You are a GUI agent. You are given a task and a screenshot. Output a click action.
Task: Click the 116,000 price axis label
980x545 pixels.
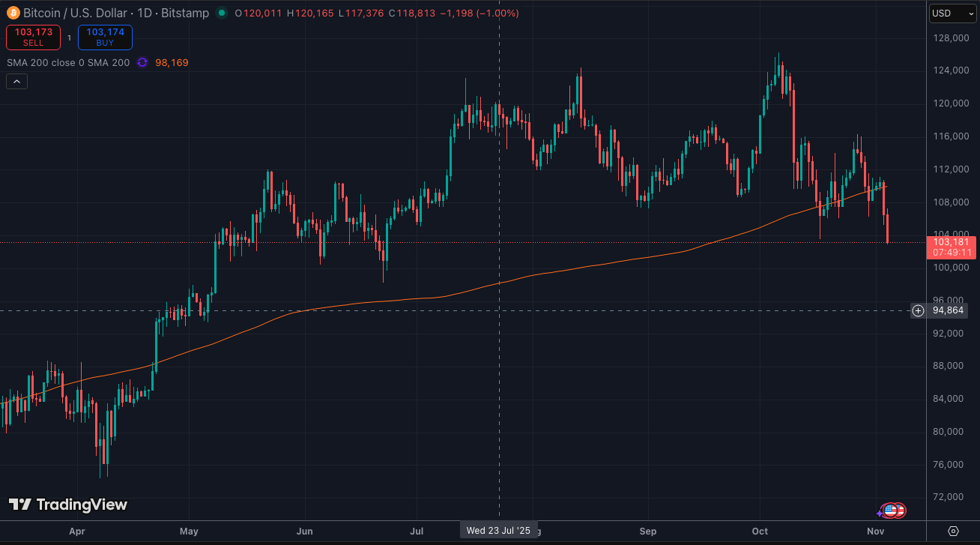coord(950,136)
